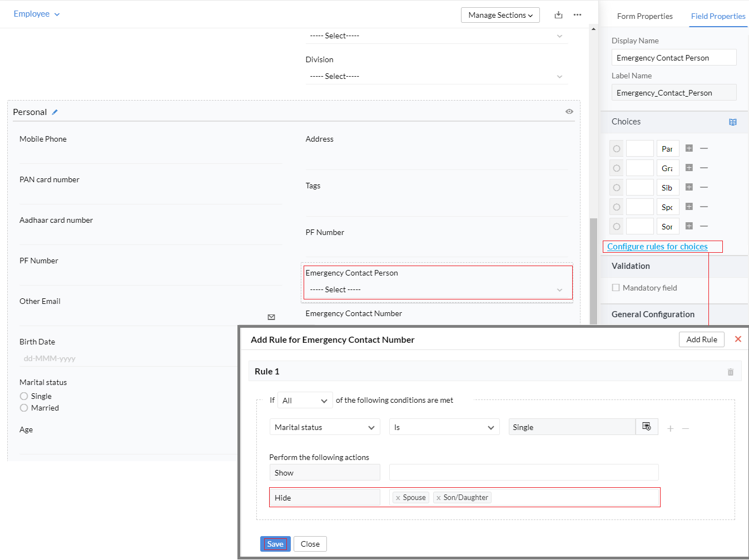Remove the Sor choice with minus icon
Image resolution: width=749 pixels, height=560 pixels.
[x=704, y=226]
